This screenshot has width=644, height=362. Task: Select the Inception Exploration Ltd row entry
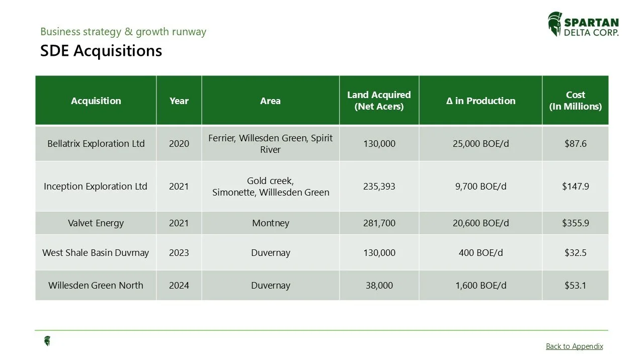point(96,186)
